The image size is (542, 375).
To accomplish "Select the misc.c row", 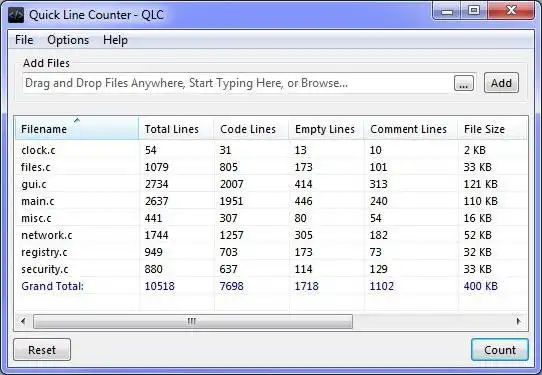I will (x=271, y=218).
